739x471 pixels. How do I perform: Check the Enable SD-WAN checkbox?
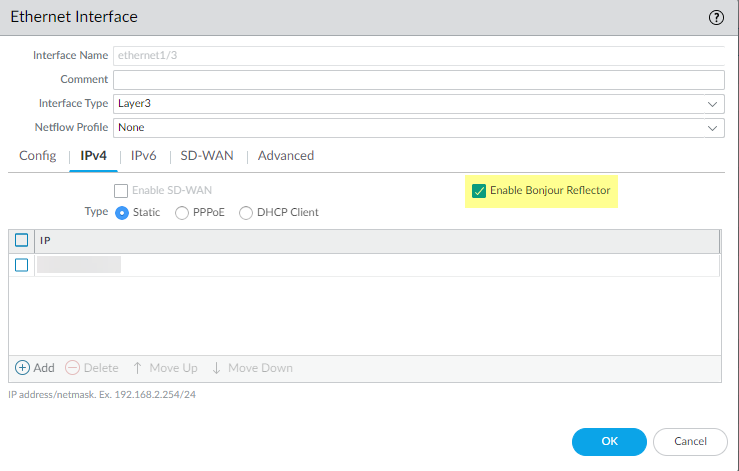pyautogui.click(x=121, y=190)
